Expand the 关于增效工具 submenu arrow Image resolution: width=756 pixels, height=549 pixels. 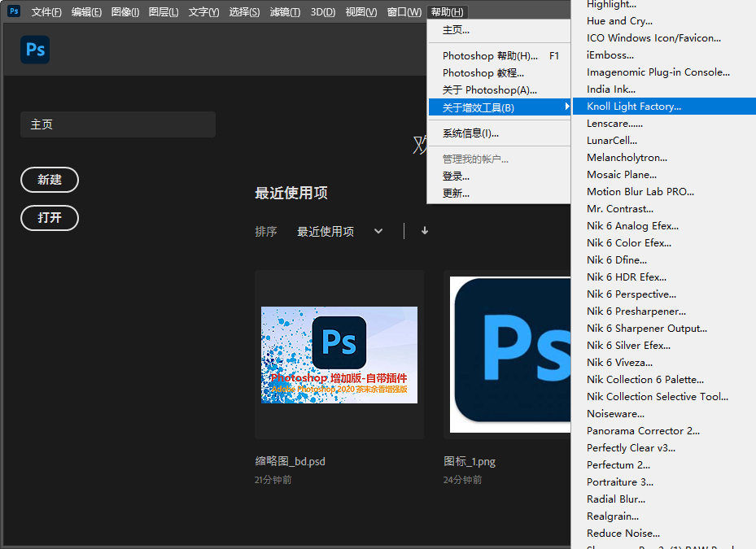tap(567, 107)
